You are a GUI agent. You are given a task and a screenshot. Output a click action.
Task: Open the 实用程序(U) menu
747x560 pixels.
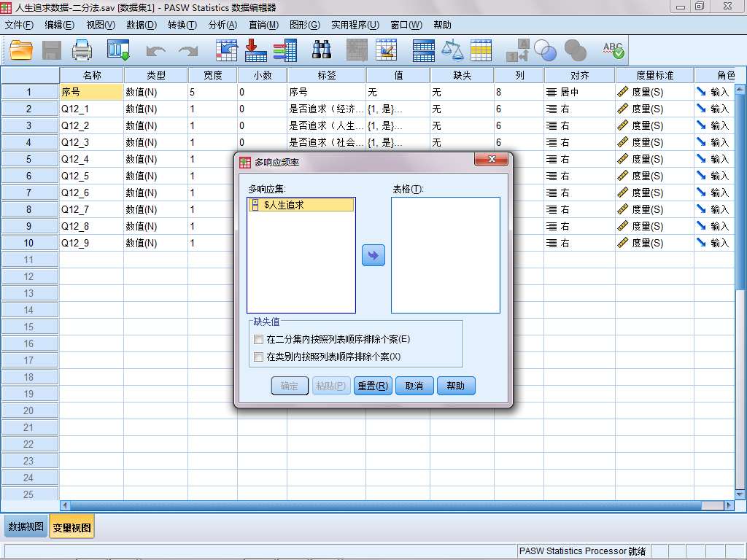[x=355, y=25]
